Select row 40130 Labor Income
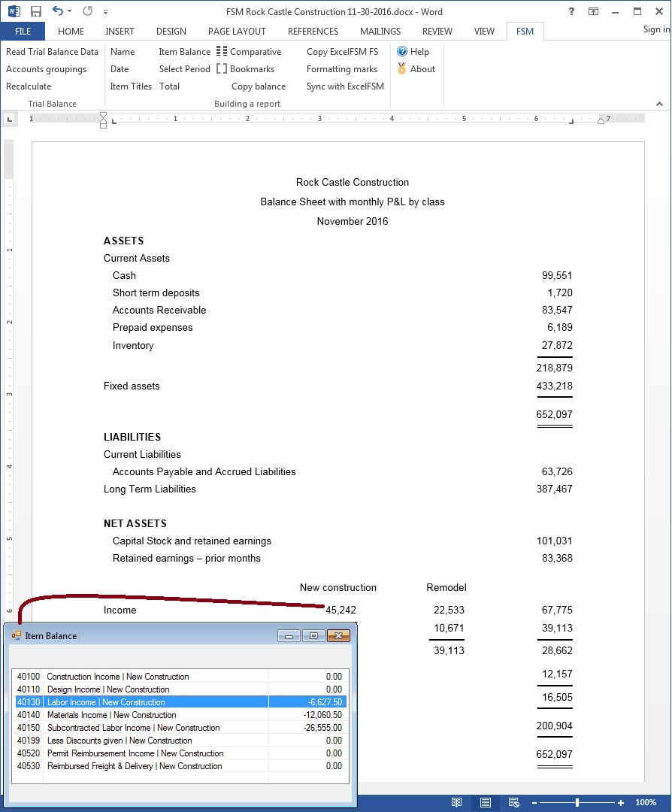Viewport: 672px width, 812px height. click(x=180, y=702)
